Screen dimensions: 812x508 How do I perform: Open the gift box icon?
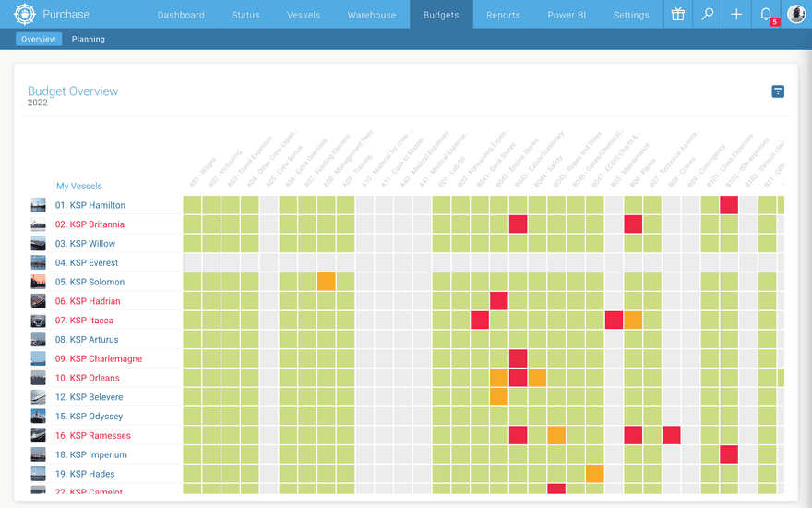pos(678,14)
